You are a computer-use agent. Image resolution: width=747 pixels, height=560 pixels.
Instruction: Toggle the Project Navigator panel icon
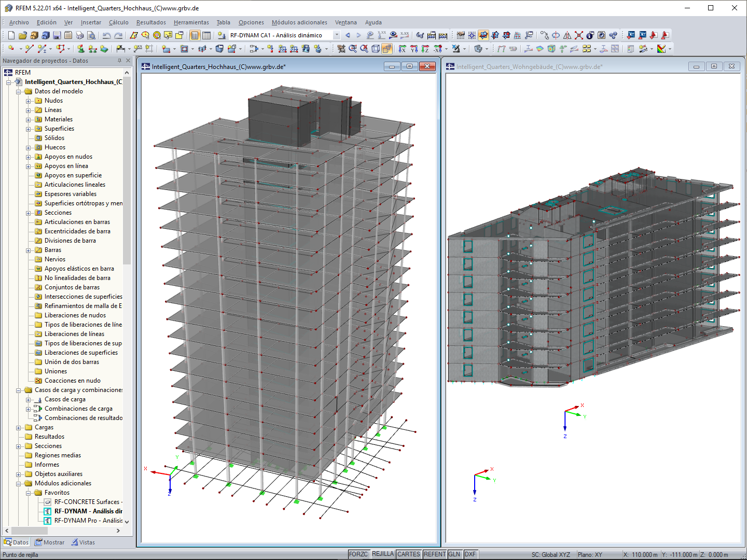pyautogui.click(x=195, y=35)
